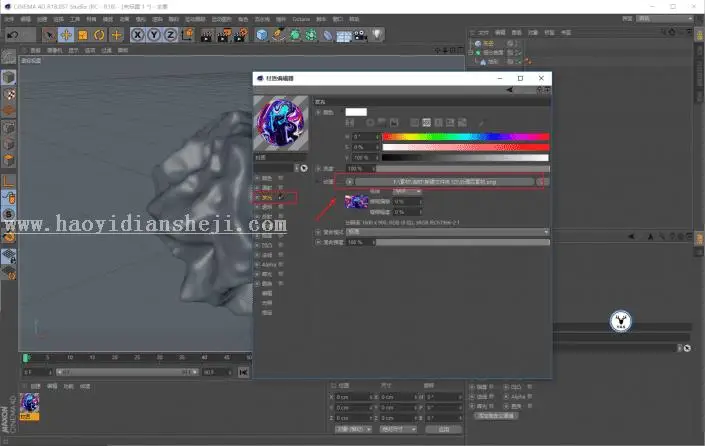Select Points mode in left sidebar
705x446 pixels.
(x=9, y=128)
